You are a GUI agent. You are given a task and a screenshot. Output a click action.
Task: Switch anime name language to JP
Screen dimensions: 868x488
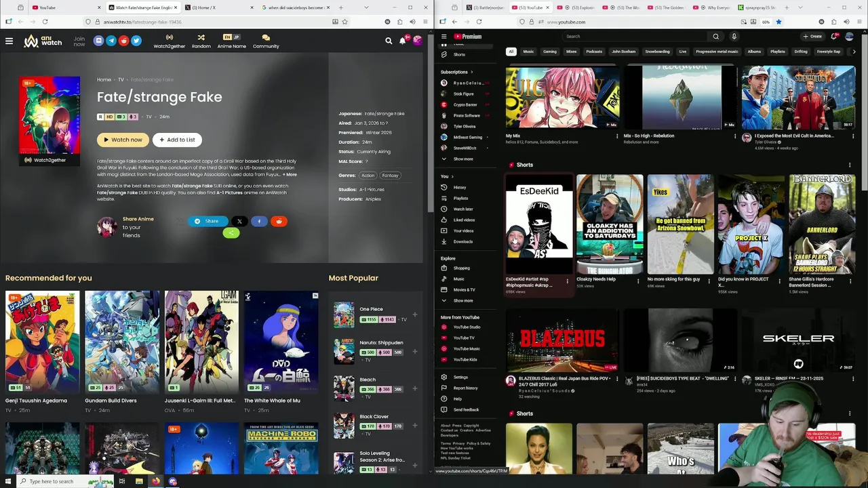(x=237, y=37)
